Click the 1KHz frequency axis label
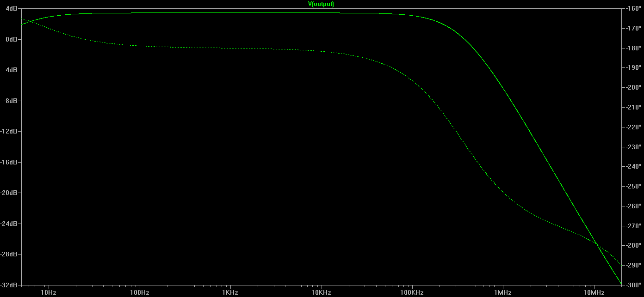Viewport: 644px width, 297px height. [230, 293]
